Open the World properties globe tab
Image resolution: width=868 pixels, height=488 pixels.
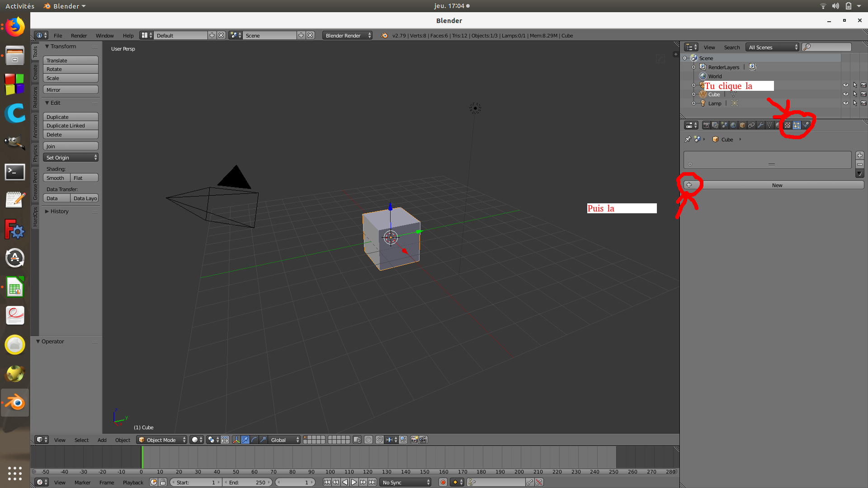(x=733, y=125)
